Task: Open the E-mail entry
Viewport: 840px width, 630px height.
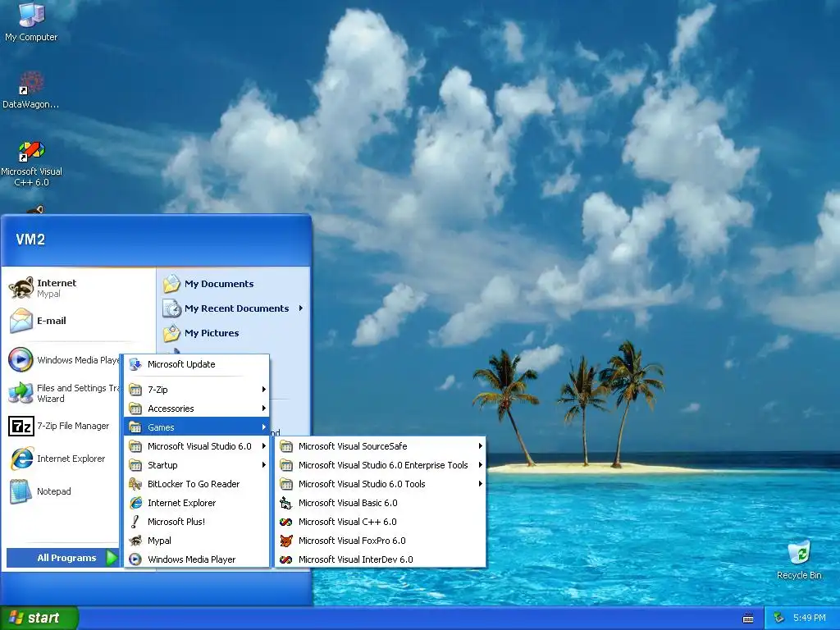Action: pos(80,321)
